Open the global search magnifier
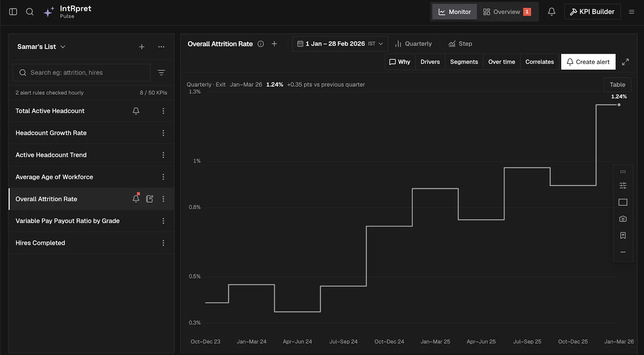The image size is (644, 355). [30, 12]
